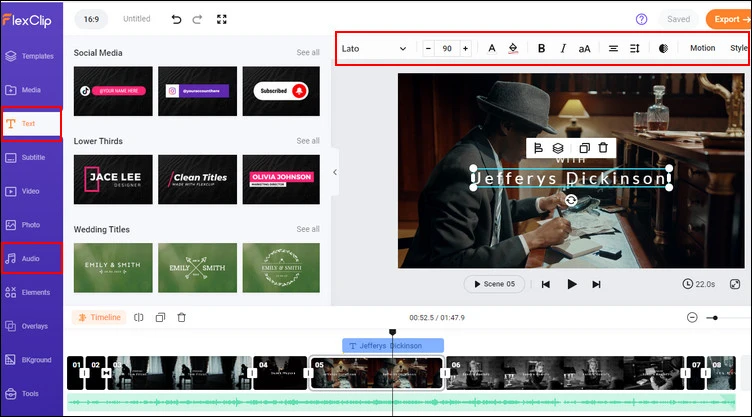Collapse the text templates side panel

[335, 172]
